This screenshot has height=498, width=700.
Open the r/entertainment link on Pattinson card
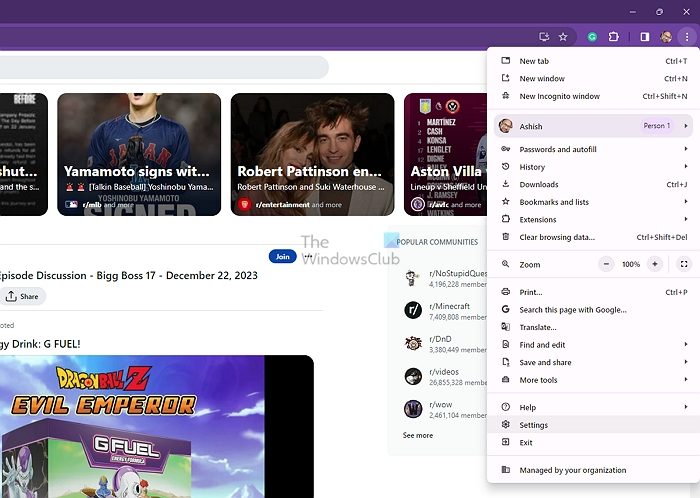[x=283, y=205]
